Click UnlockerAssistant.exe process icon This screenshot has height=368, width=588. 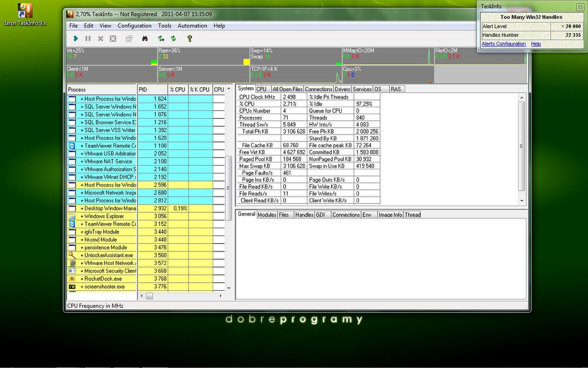[72, 255]
